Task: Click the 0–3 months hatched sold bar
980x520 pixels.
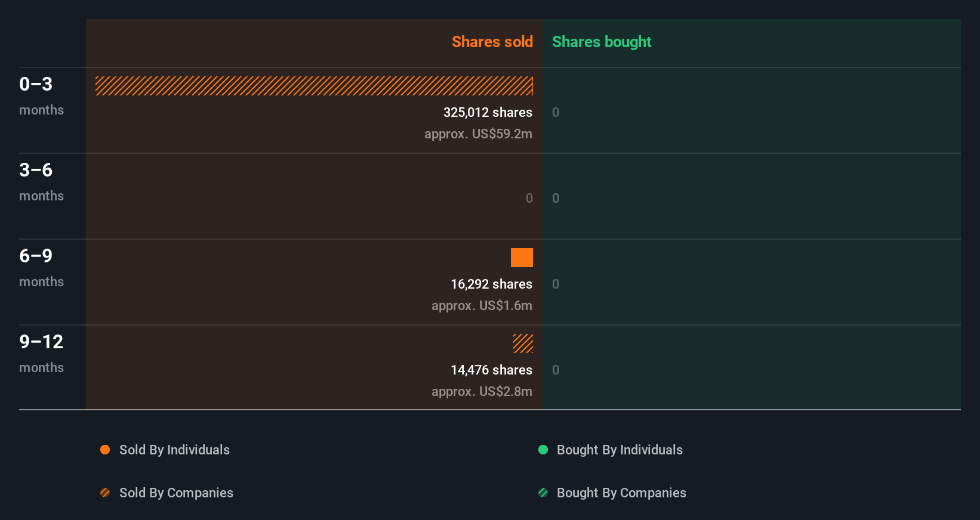Action: 314,86
